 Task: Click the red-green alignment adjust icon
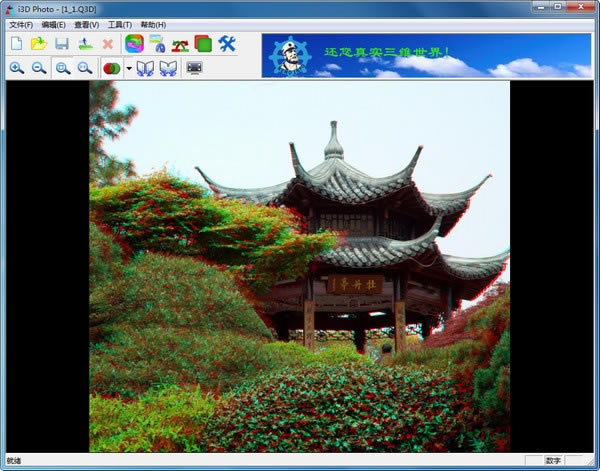[181, 44]
